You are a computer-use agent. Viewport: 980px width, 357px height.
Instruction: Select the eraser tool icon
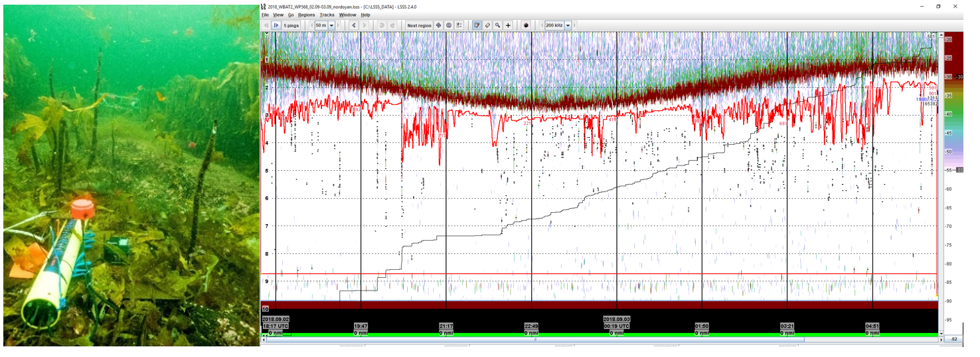click(x=487, y=25)
